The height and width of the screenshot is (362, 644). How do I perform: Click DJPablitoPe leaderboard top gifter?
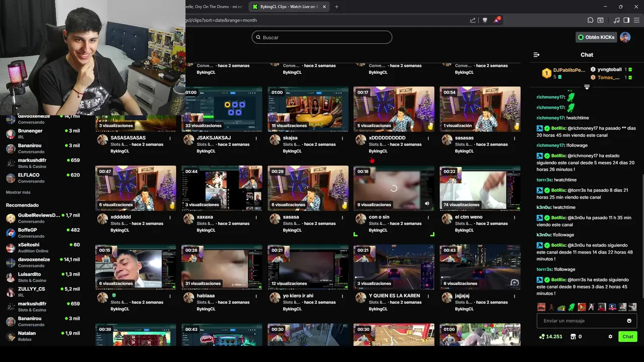(563, 73)
